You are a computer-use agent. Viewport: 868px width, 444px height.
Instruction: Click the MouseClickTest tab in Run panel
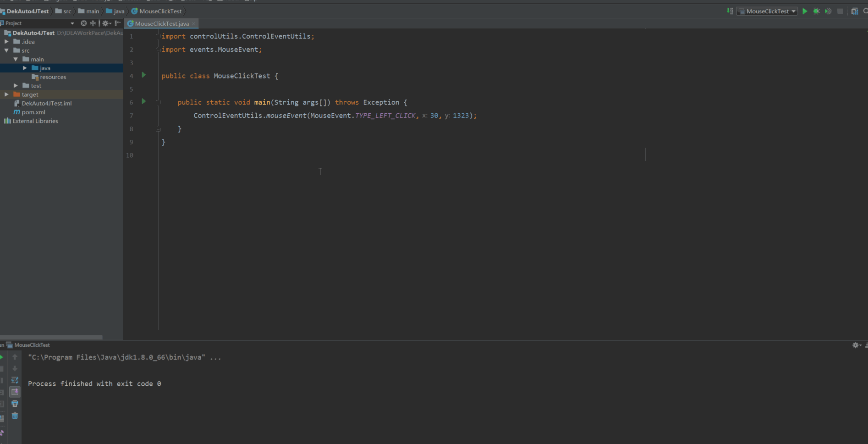pos(32,345)
